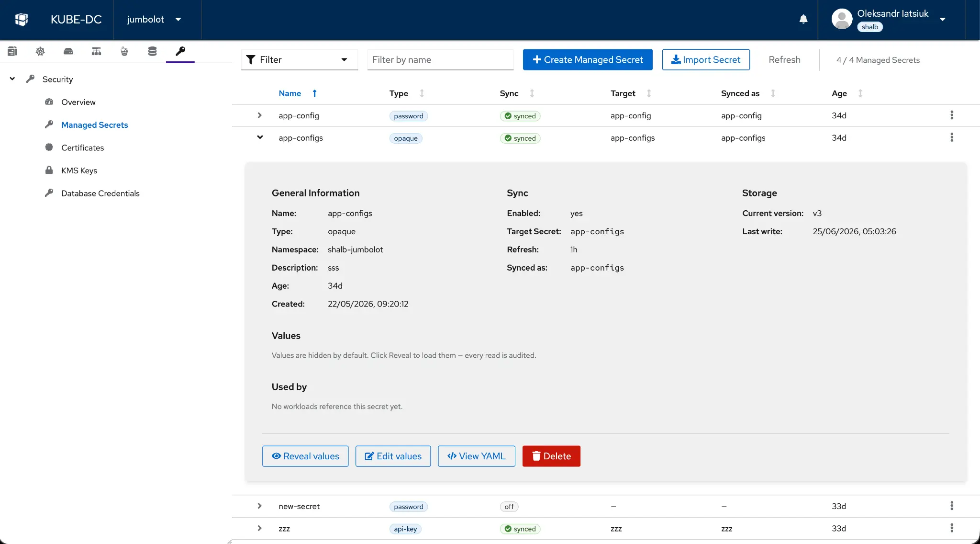Select Managed Secrets in sidebar
Image resolution: width=980 pixels, height=544 pixels.
click(95, 125)
